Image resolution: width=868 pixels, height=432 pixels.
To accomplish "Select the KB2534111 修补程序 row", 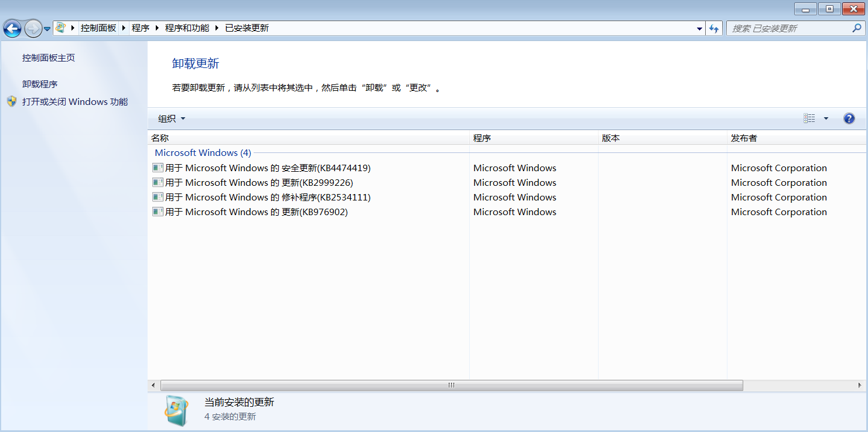I will (x=268, y=197).
